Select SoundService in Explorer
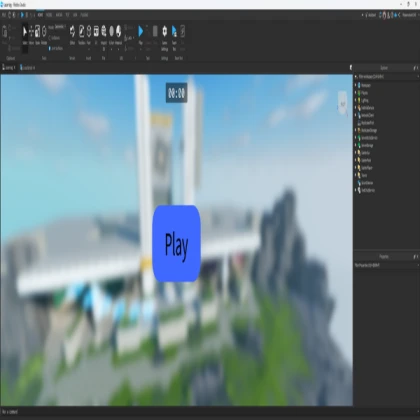 tap(367, 183)
